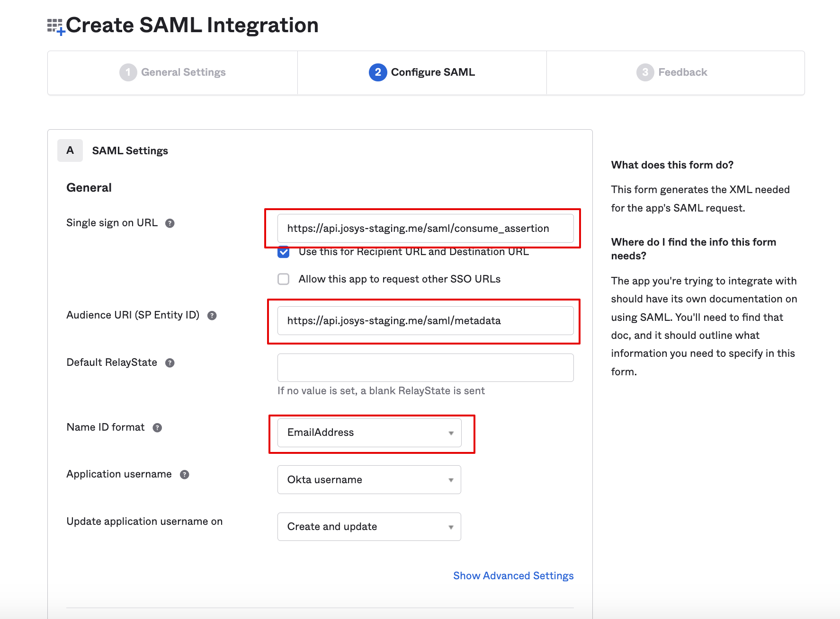Expand the Application username dropdown

[369, 480]
